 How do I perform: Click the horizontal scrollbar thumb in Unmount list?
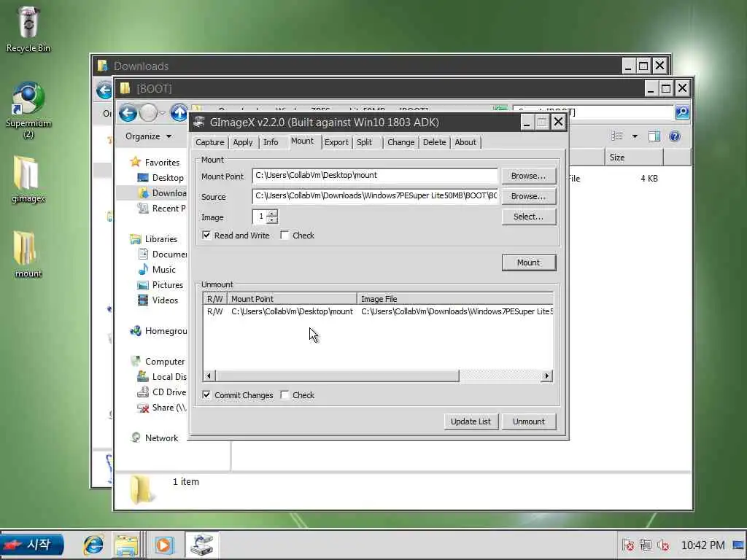click(x=337, y=376)
